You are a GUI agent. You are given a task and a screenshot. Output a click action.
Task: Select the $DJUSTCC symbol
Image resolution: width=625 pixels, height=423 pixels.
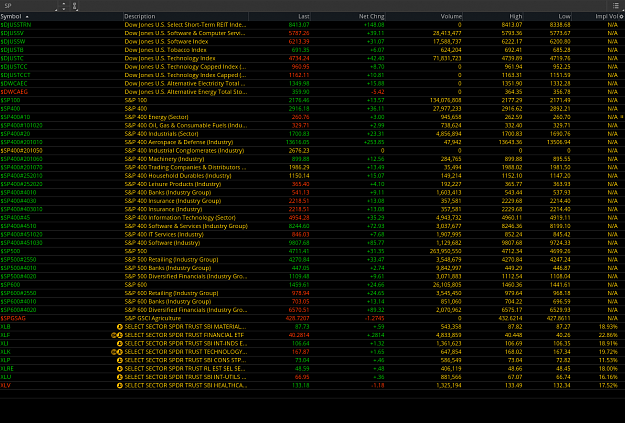point(14,67)
